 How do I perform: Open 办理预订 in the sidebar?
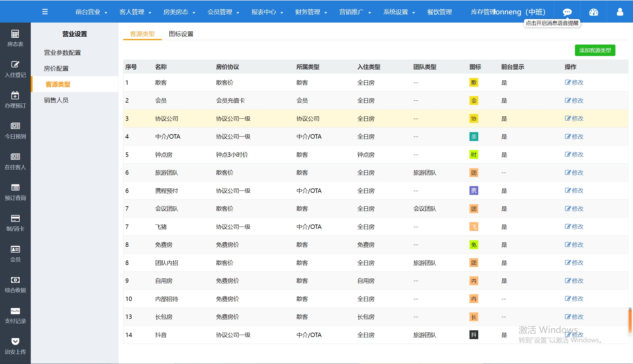15,100
